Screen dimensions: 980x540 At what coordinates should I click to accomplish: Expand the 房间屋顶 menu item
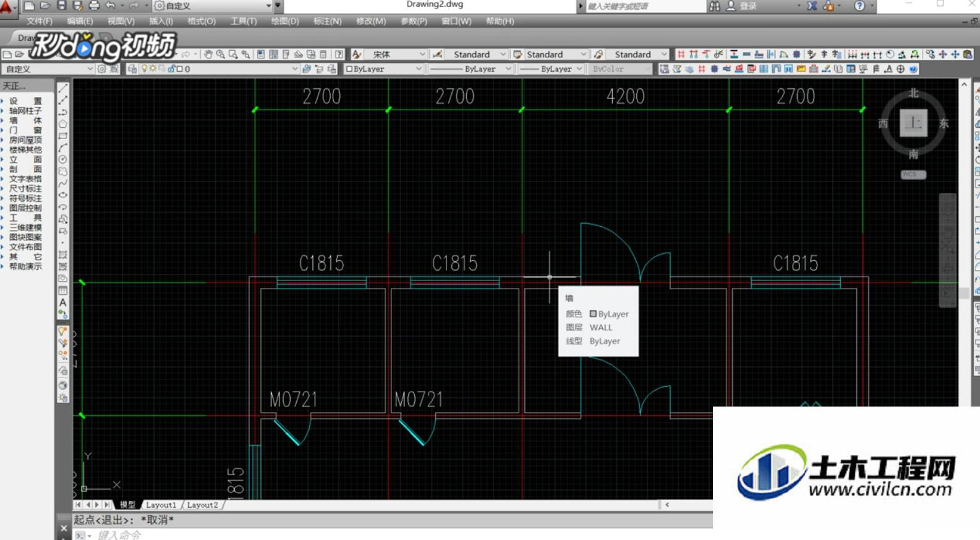tap(25, 140)
